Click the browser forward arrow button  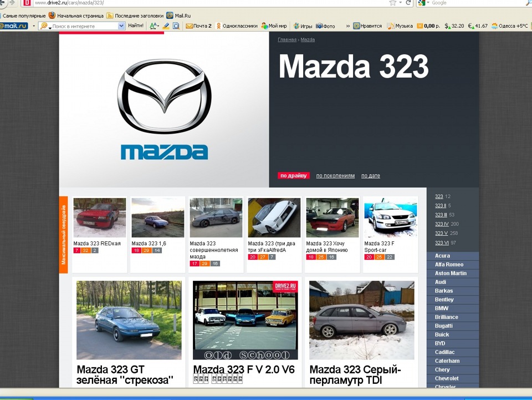point(12,3)
